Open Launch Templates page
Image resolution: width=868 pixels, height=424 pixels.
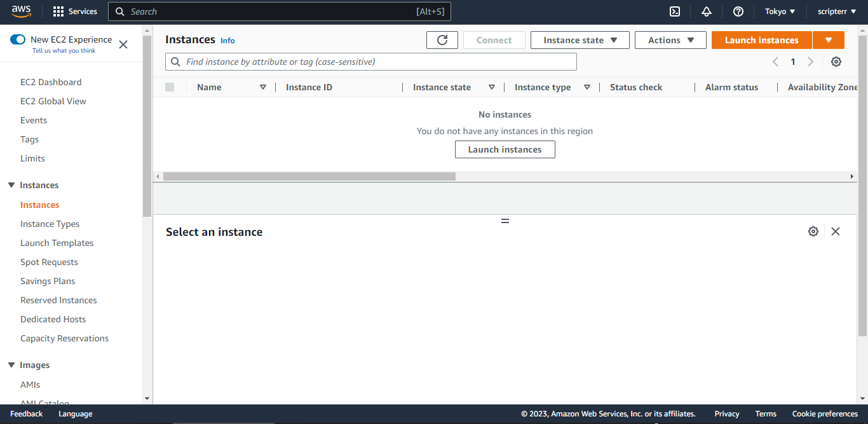coord(57,243)
